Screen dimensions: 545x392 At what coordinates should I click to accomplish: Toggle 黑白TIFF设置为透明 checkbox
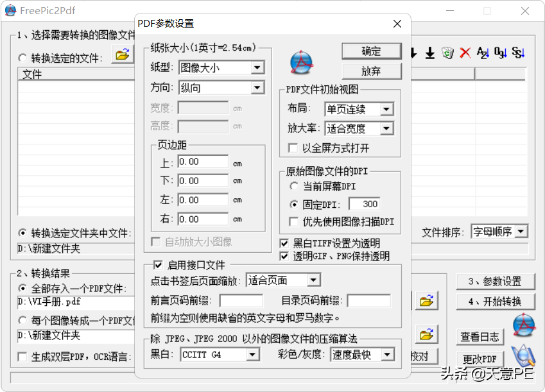[x=284, y=243]
